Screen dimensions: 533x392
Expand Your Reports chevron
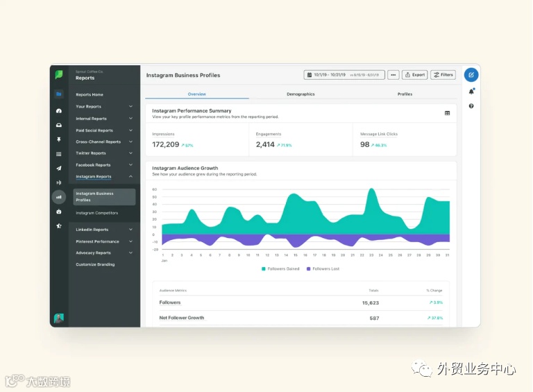coord(131,106)
